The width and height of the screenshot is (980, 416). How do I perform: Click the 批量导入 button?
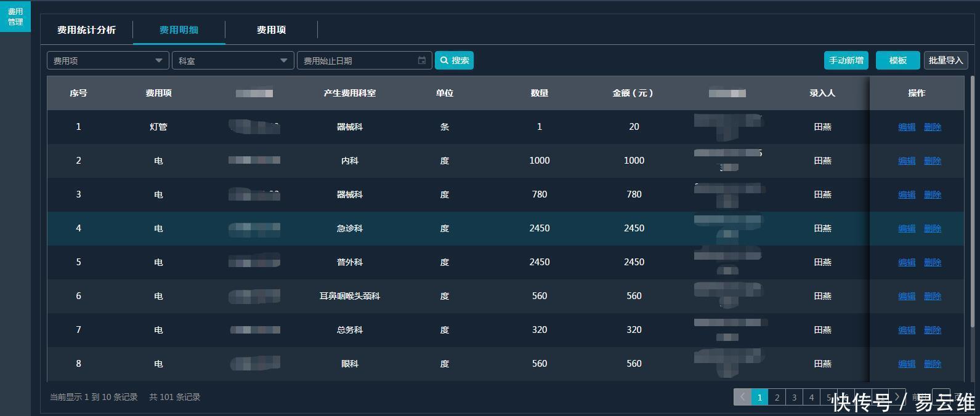[x=946, y=60]
